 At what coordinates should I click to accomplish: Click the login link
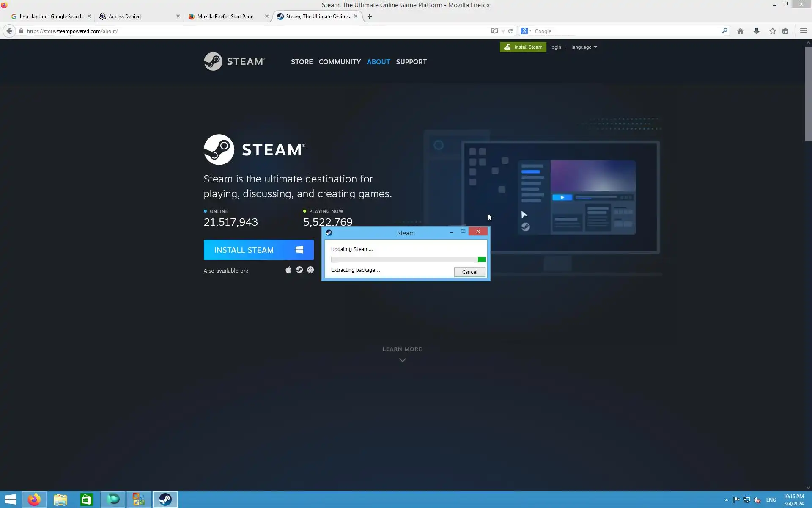click(555, 47)
